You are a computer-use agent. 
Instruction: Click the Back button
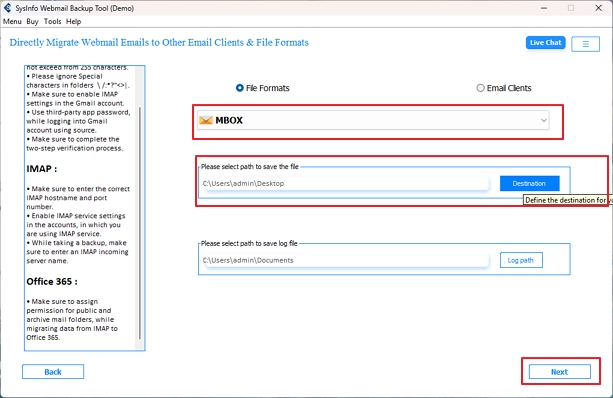click(53, 372)
